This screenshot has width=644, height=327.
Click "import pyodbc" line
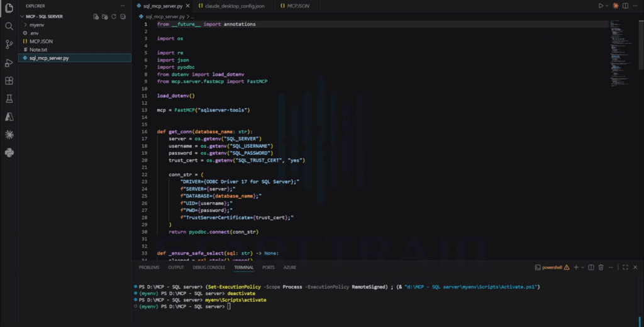pos(176,67)
